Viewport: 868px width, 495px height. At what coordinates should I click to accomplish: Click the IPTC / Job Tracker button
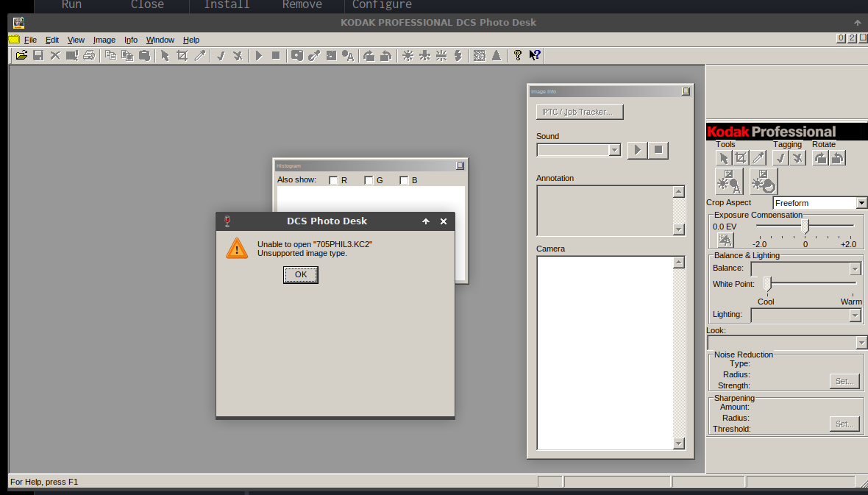[580, 112]
